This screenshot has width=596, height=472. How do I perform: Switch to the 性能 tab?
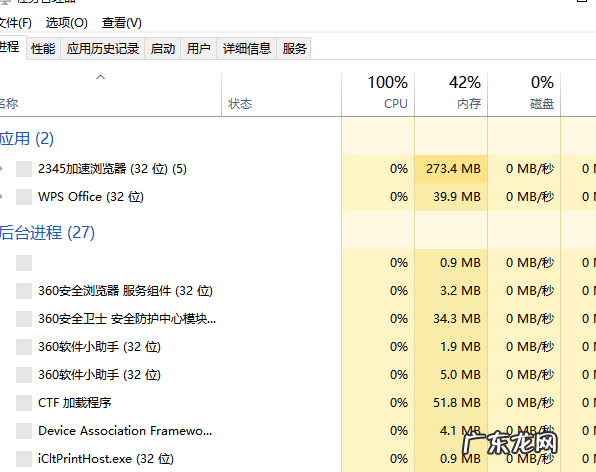pyautogui.click(x=43, y=49)
